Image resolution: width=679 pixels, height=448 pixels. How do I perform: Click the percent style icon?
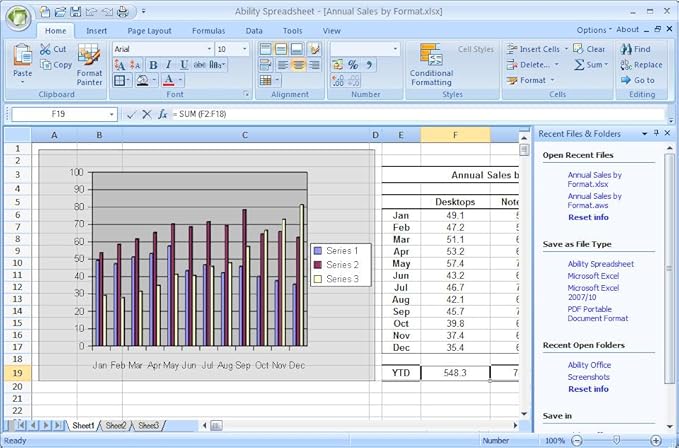pyautogui.click(x=352, y=65)
